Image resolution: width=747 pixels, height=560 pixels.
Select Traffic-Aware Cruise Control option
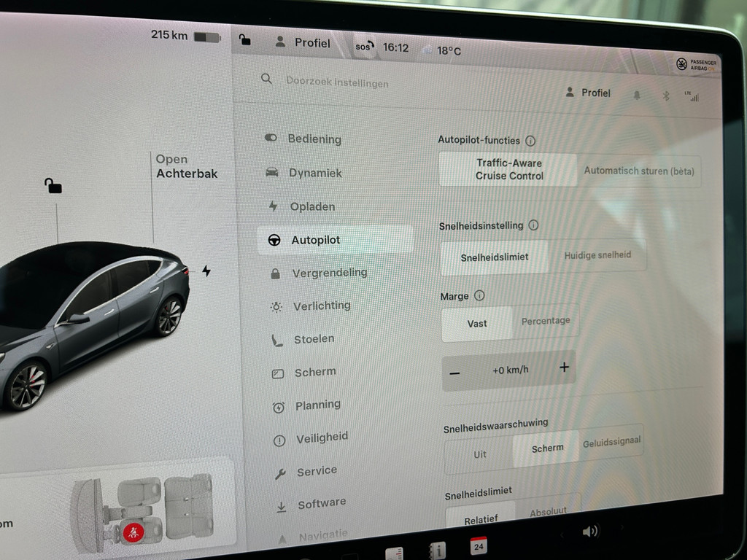(508, 169)
